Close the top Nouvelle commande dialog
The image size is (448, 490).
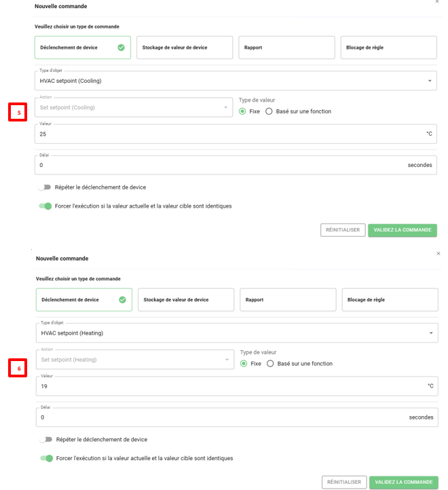point(436,2)
